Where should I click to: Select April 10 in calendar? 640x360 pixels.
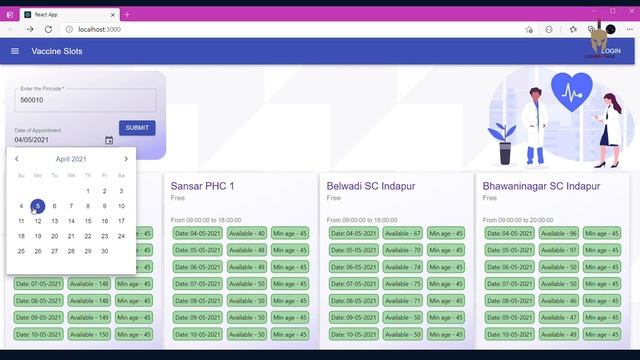(121, 206)
